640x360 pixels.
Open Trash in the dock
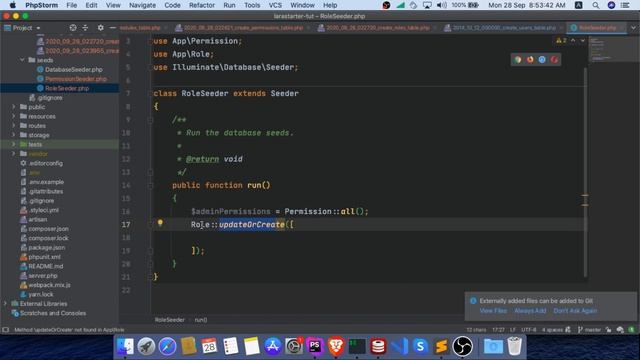515,346
